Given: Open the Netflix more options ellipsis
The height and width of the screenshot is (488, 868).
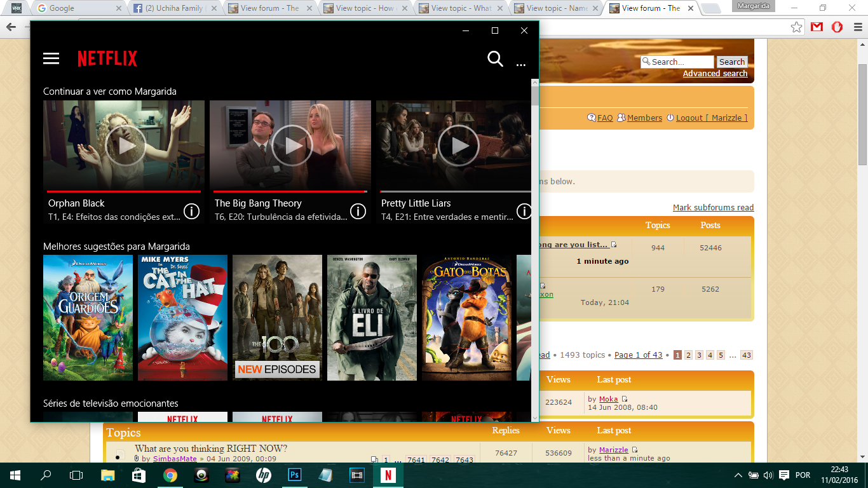Looking at the screenshot, I should pyautogui.click(x=521, y=65).
